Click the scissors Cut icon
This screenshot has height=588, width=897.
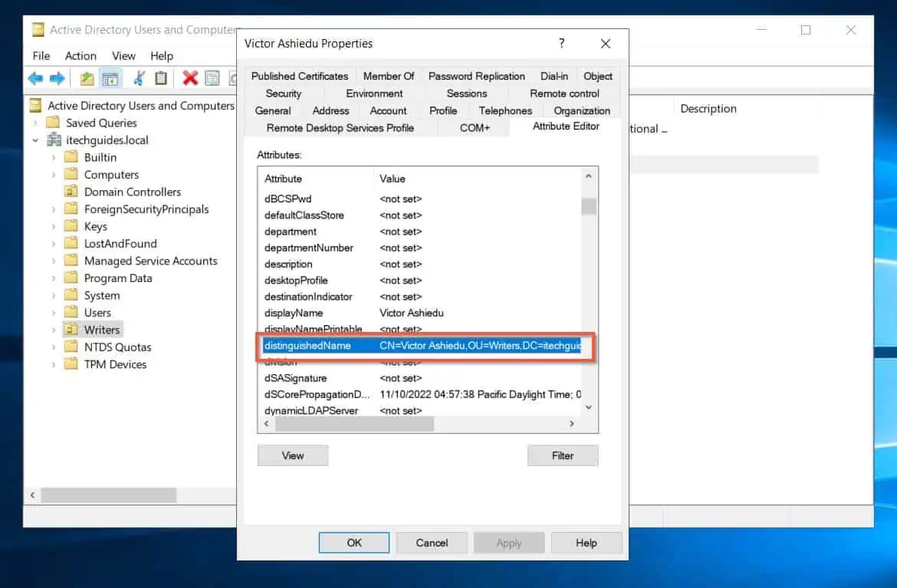[139, 78]
